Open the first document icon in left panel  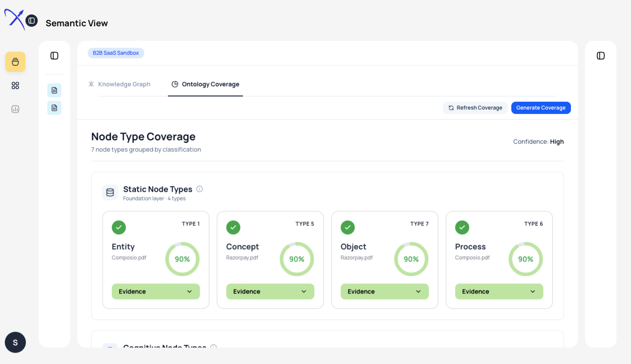click(x=54, y=90)
